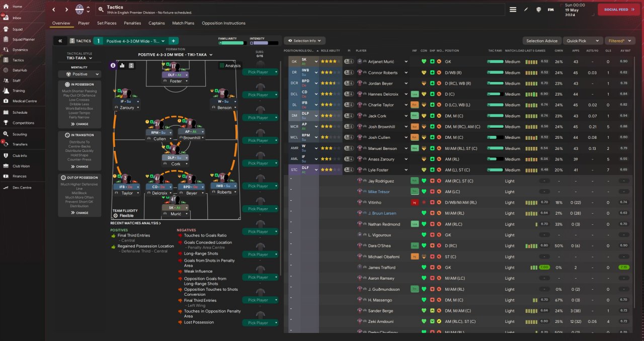
Task: Expand the Formation name dropdown
Action: [x=175, y=54]
